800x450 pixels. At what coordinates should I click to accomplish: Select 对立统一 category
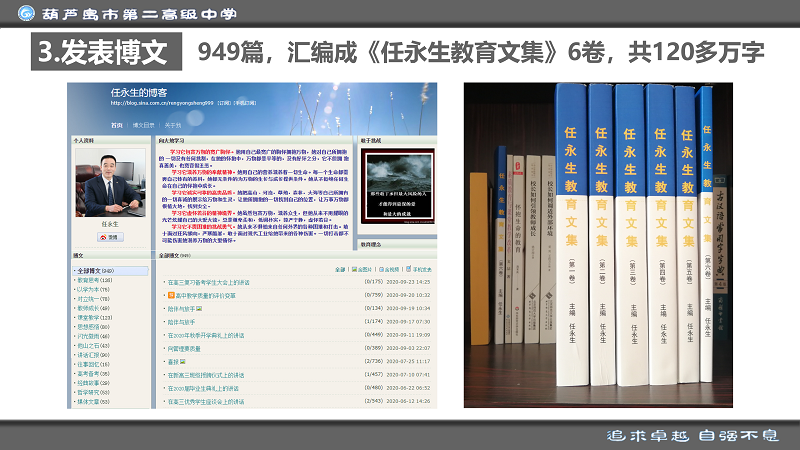pos(93,299)
